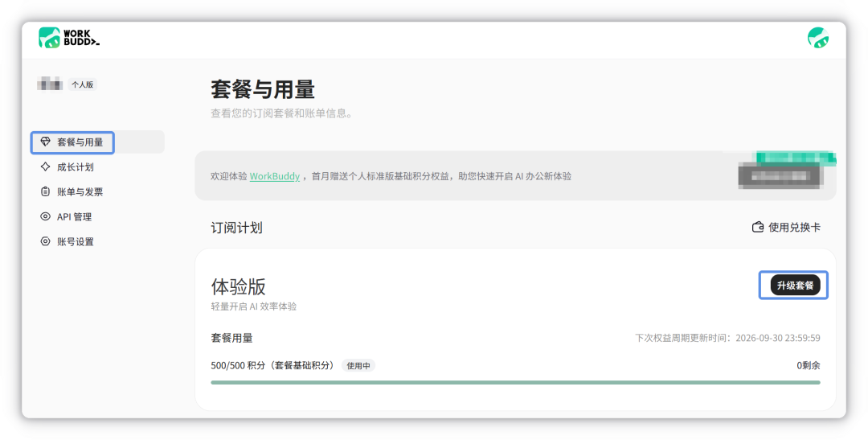The height and width of the screenshot is (440, 868).
Task: Click the 使用中 status tag
Action: pos(358,366)
